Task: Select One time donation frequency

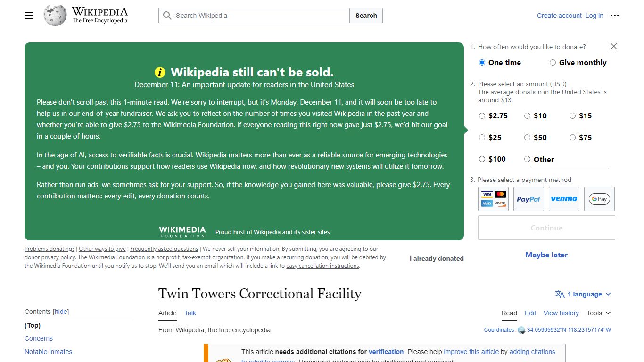Action: (482, 63)
